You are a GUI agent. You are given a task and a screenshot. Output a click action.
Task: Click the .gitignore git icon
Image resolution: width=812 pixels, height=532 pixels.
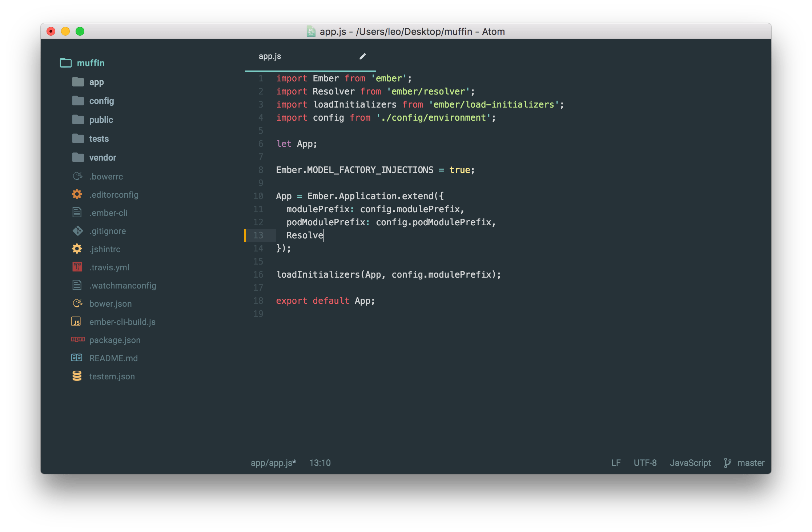coord(77,231)
